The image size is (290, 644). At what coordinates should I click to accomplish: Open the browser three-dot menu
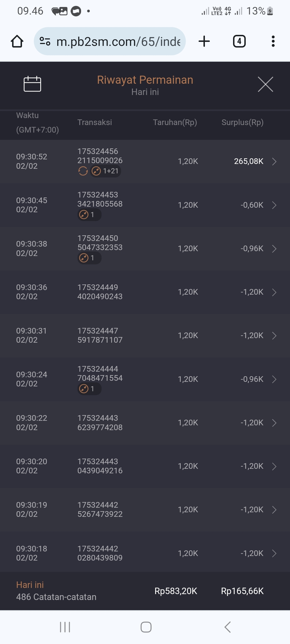[x=273, y=41]
